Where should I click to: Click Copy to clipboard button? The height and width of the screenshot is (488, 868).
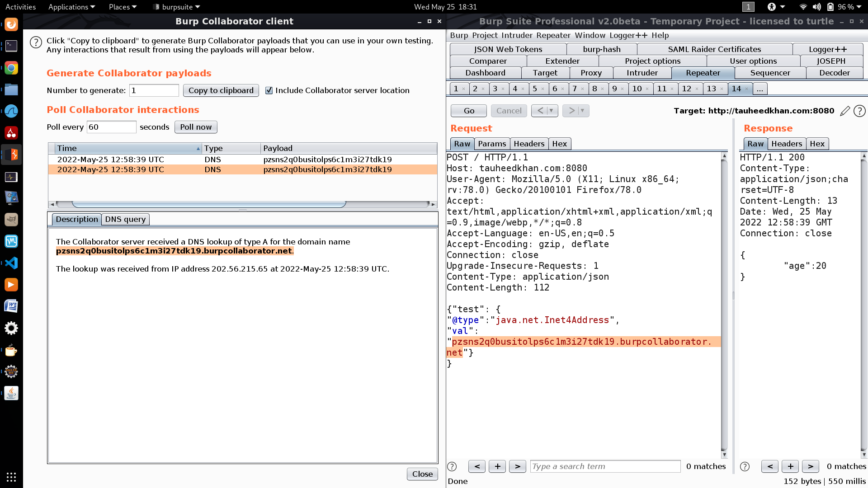(221, 90)
